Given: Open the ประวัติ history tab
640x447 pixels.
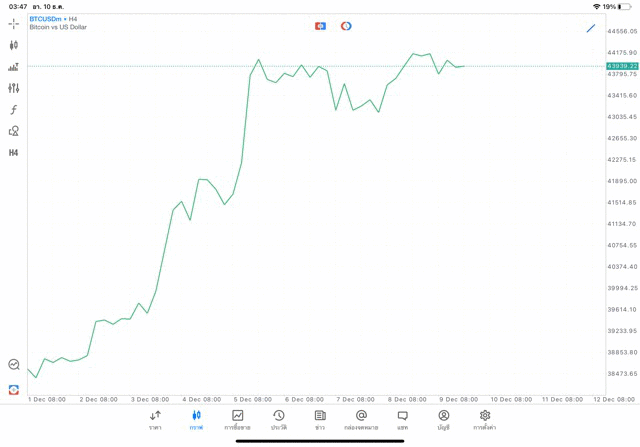Looking at the screenshot, I should [279, 420].
